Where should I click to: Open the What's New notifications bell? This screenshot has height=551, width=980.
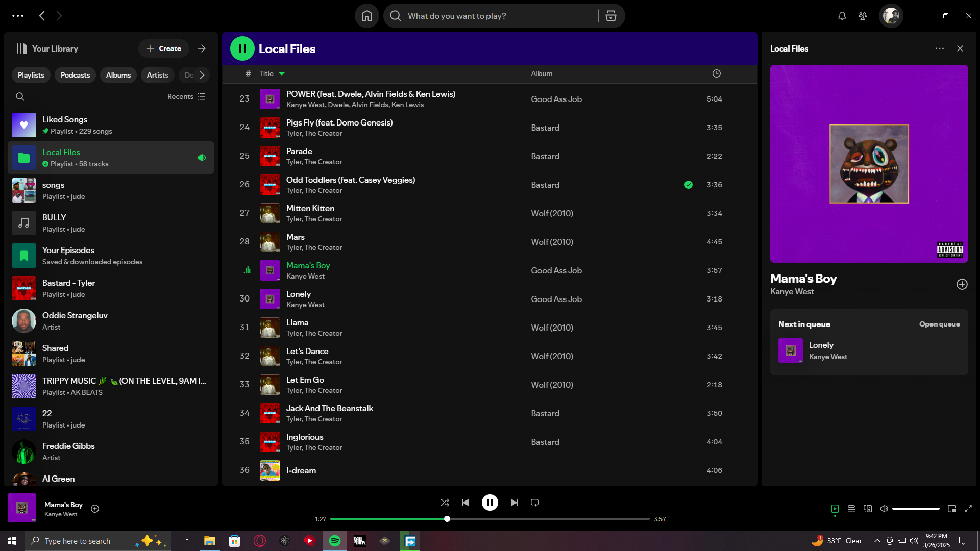[x=842, y=16]
